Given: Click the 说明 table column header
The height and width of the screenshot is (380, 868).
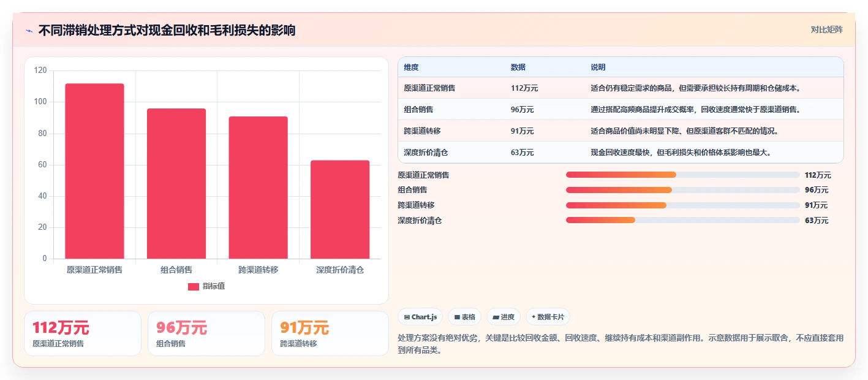Looking at the screenshot, I should coord(598,67).
